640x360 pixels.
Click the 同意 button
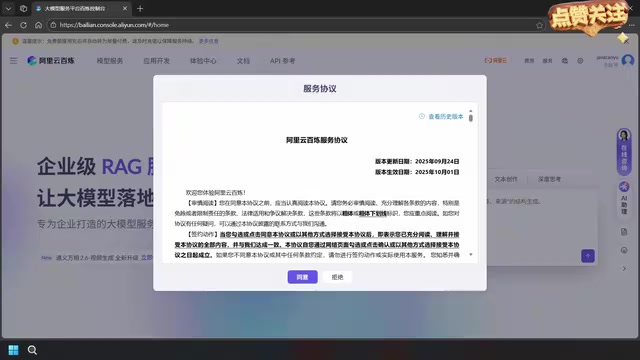[302, 277]
